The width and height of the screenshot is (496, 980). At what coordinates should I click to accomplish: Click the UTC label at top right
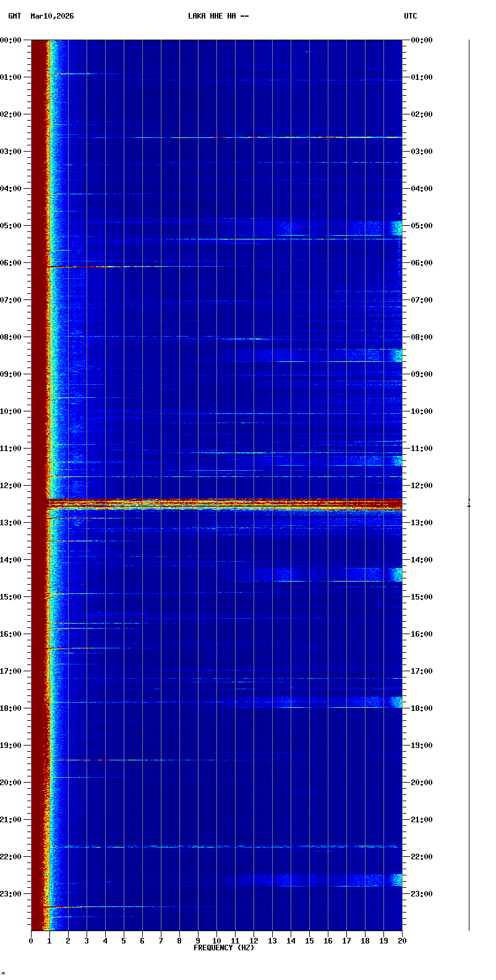tap(411, 16)
